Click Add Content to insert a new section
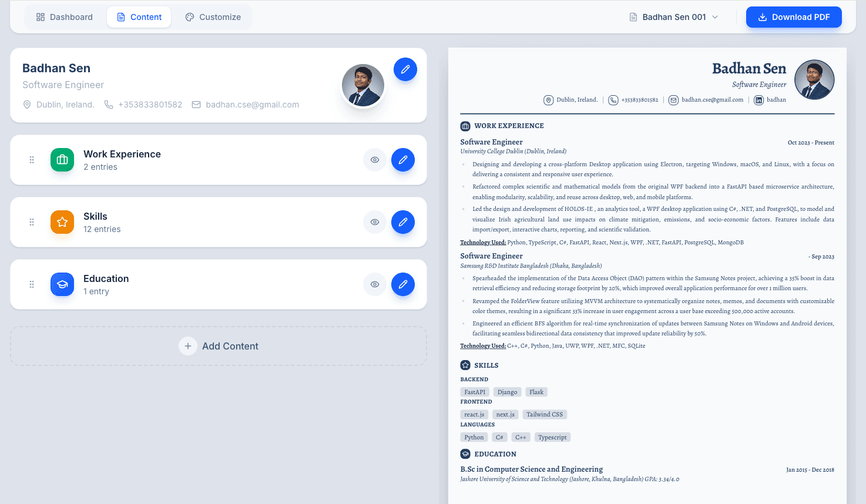The width and height of the screenshot is (866, 504). click(x=219, y=346)
